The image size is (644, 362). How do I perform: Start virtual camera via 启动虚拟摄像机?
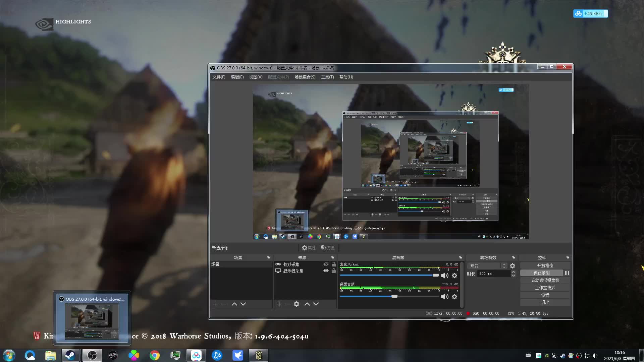[x=545, y=280]
